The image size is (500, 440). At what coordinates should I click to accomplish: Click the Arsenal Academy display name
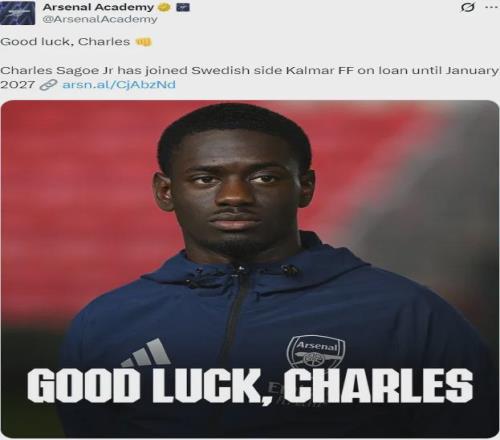pyautogui.click(x=98, y=7)
